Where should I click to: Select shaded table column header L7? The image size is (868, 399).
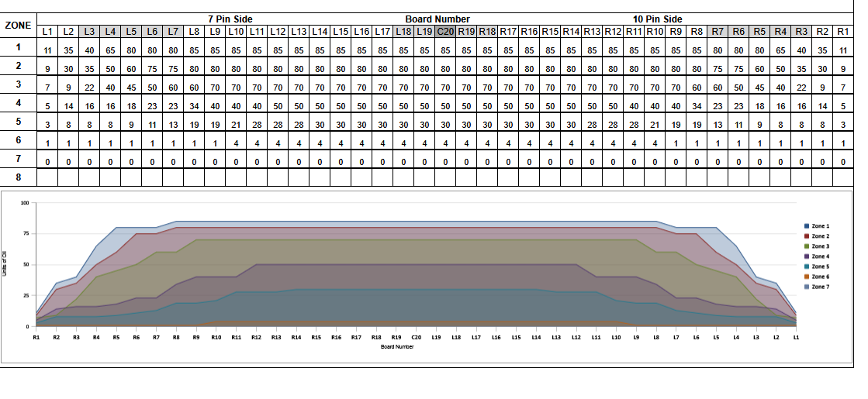[x=173, y=32]
